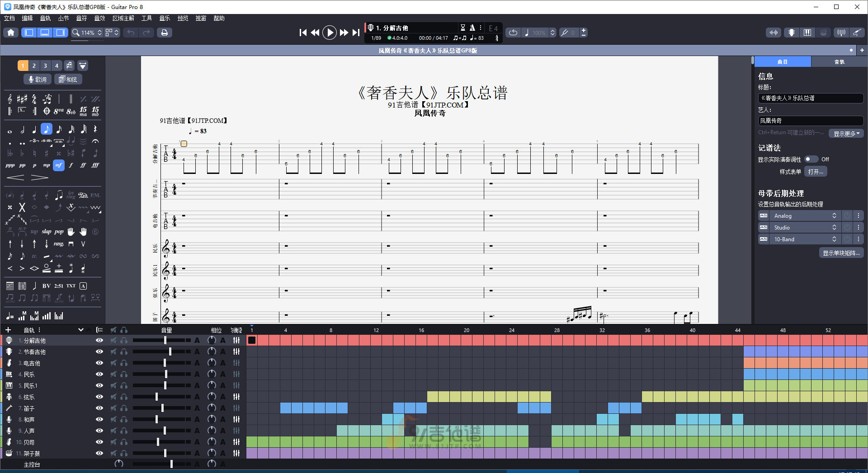Click the count-in hourglass icon
This screenshot has width=868, height=473.
[462, 28]
